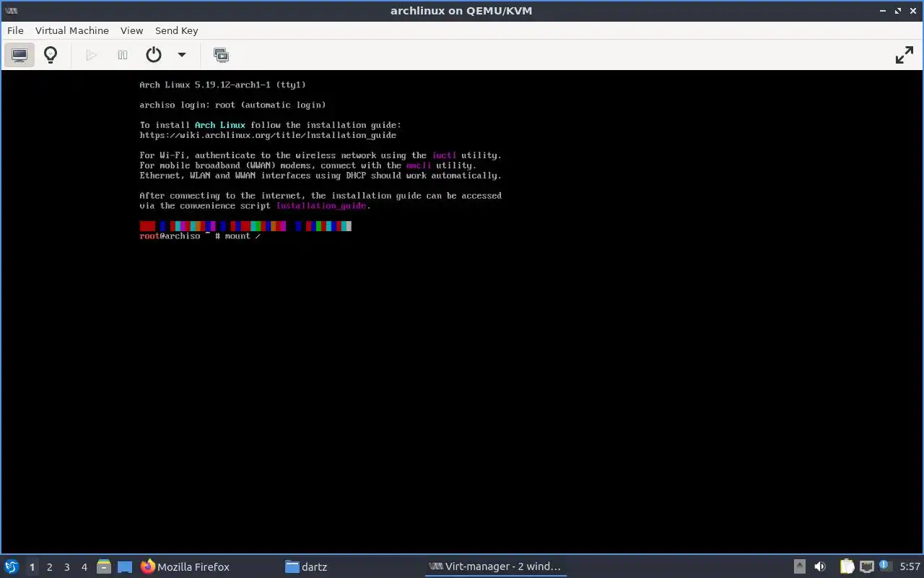Open the LXQt application menu

12,566
